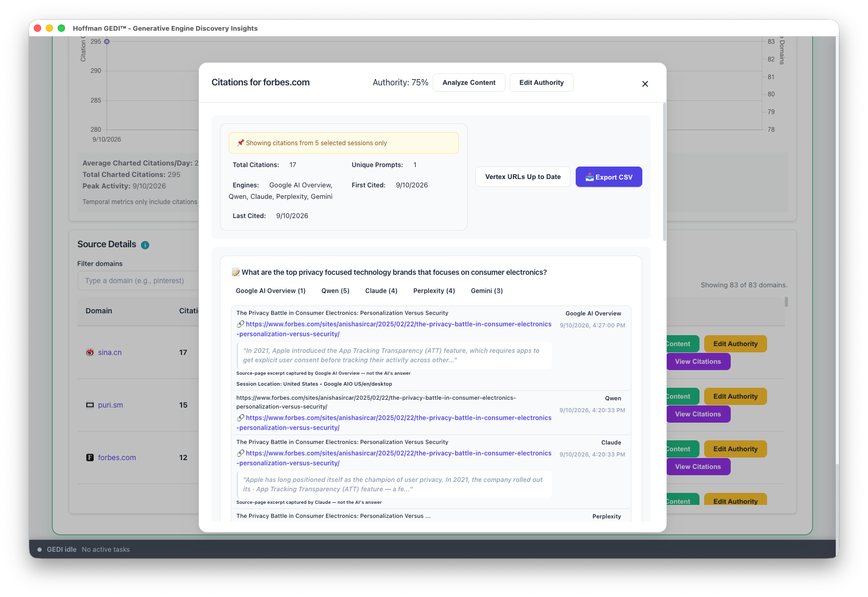The width and height of the screenshot is (868, 597).
Task: Click the chart data point at 295
Action: click(107, 42)
